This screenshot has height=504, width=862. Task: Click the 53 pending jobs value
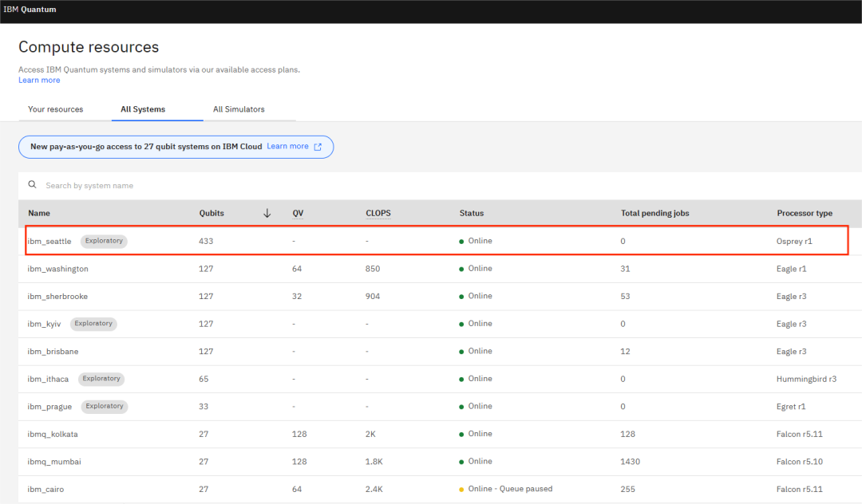click(x=625, y=297)
